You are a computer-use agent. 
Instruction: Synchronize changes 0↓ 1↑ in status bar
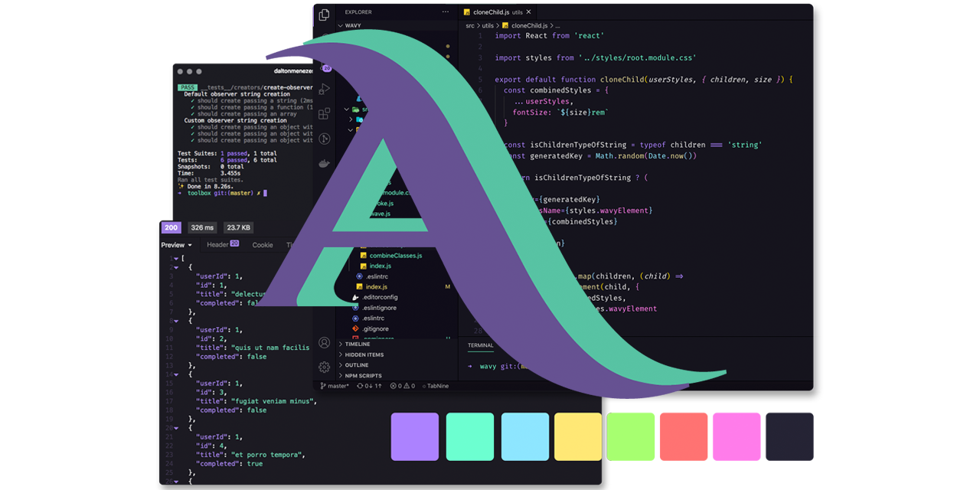pyautogui.click(x=370, y=386)
